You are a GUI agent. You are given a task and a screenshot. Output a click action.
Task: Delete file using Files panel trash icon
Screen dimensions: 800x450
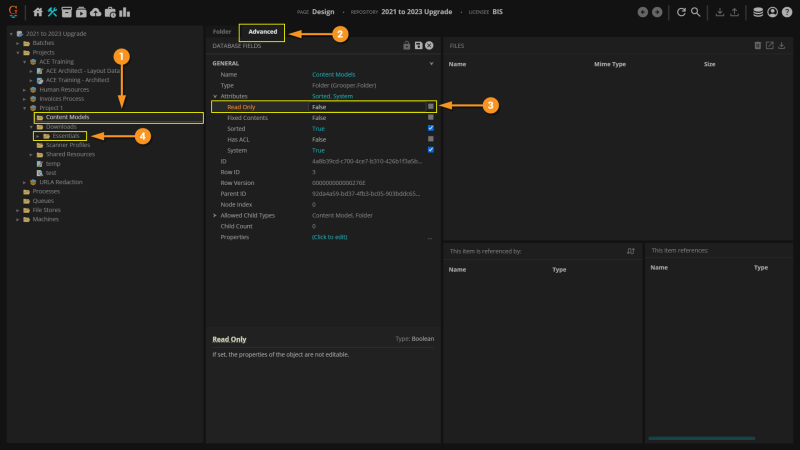[757, 46]
